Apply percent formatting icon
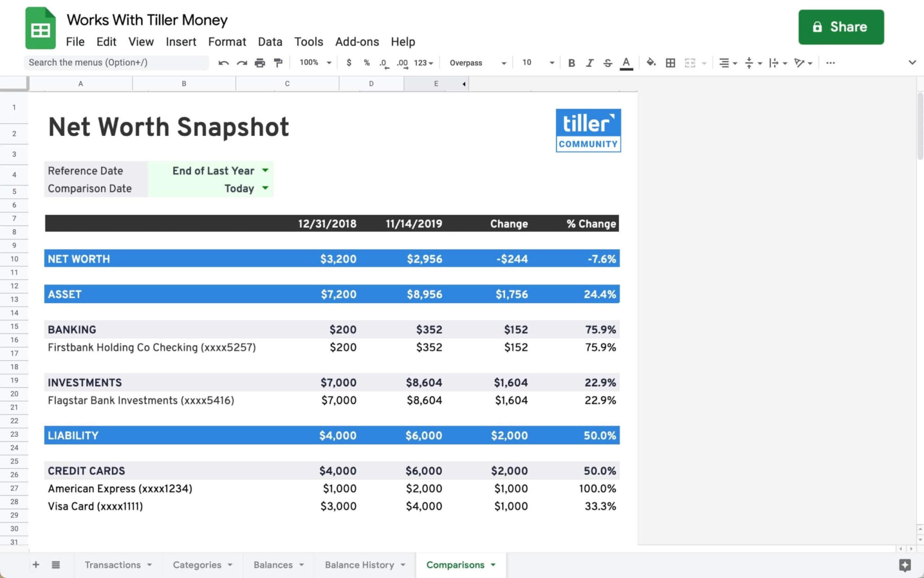The height and width of the screenshot is (578, 924). coord(366,63)
